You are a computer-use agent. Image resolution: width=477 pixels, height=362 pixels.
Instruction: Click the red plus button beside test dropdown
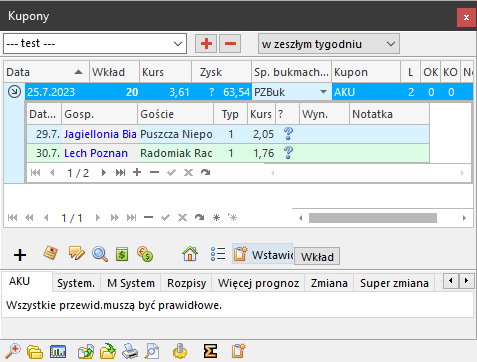click(x=206, y=44)
